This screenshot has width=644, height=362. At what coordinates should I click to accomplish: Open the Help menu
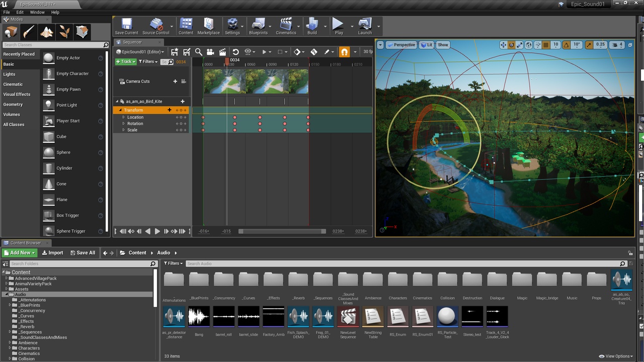point(55,12)
